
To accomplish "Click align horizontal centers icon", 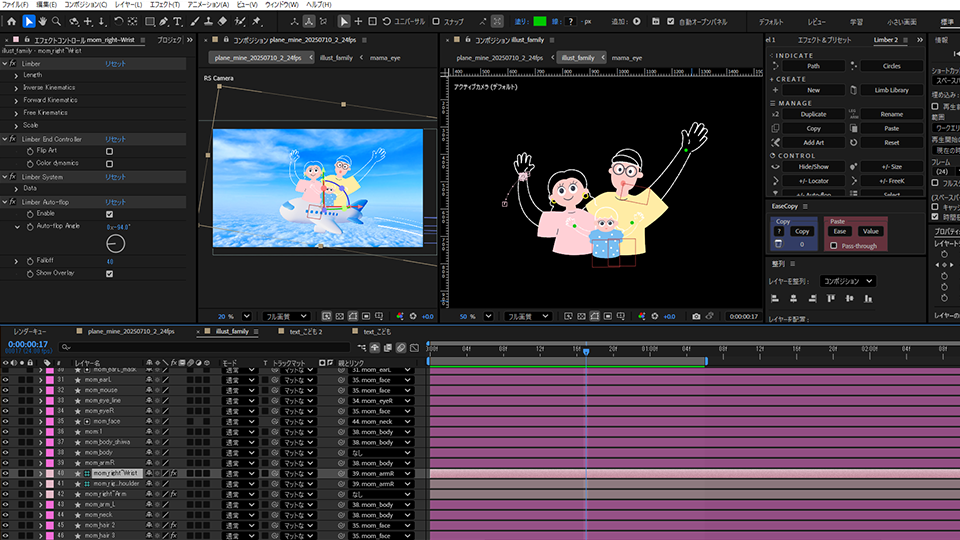I will click(793, 299).
